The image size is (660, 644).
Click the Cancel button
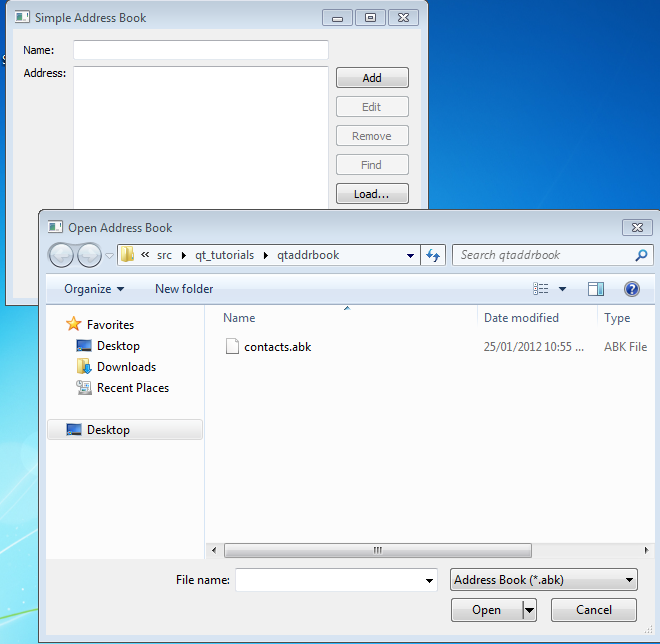(x=593, y=610)
